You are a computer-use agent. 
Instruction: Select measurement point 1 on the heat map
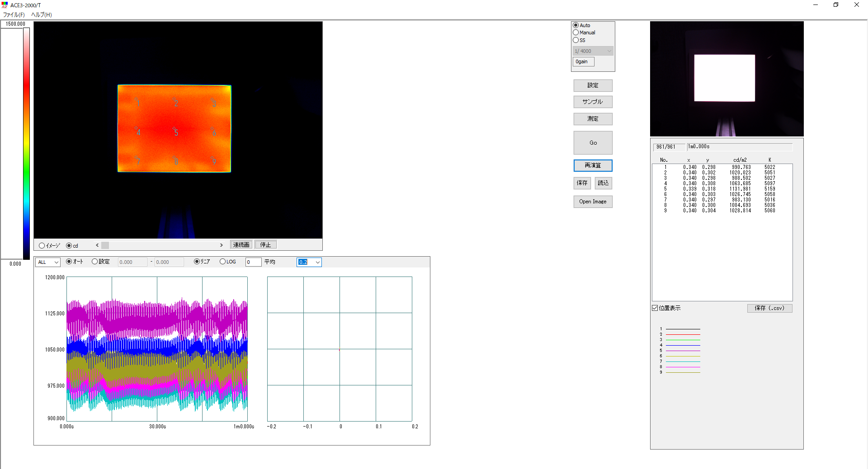(x=138, y=103)
